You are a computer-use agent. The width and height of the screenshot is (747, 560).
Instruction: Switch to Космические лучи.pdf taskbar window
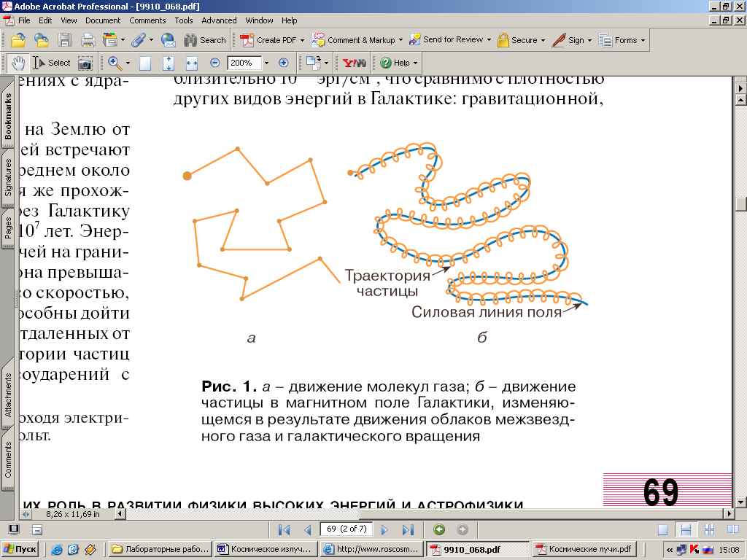coord(586,549)
